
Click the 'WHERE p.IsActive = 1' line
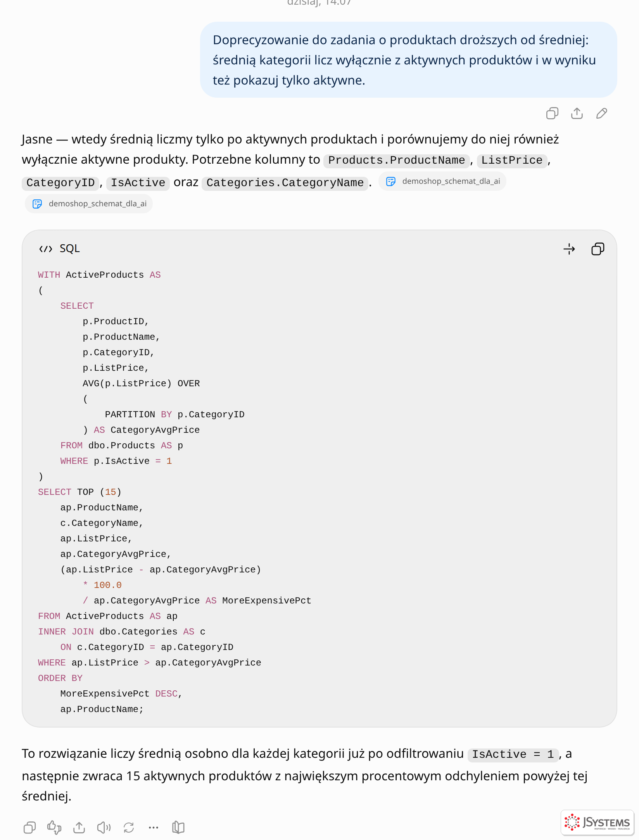(x=116, y=461)
